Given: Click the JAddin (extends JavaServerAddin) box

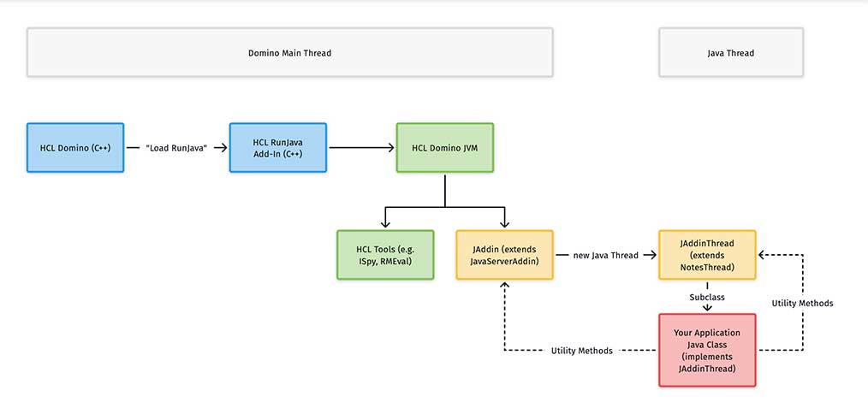Looking at the screenshot, I should pos(504,255).
